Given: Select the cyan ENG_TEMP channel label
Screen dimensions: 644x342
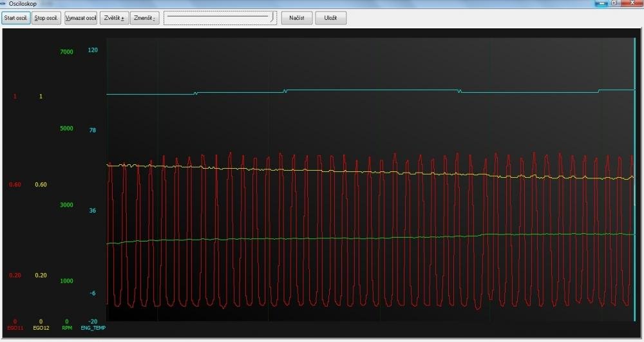Looking at the screenshot, I should pos(93,328).
